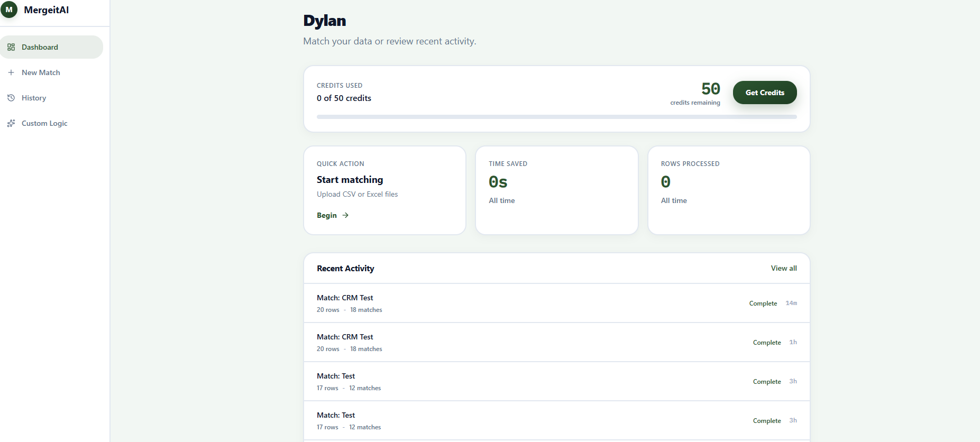Screen dimensions: 980x442
Task: Click 'All time' under Rows Processed
Action: click(x=674, y=200)
